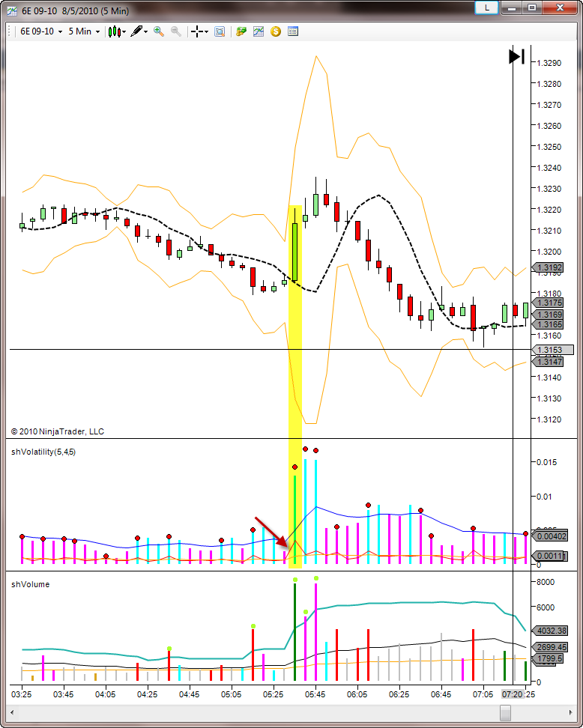Screen dimensions: 583x728
Task: Open the Indicators dialog icon
Action: click(x=259, y=31)
